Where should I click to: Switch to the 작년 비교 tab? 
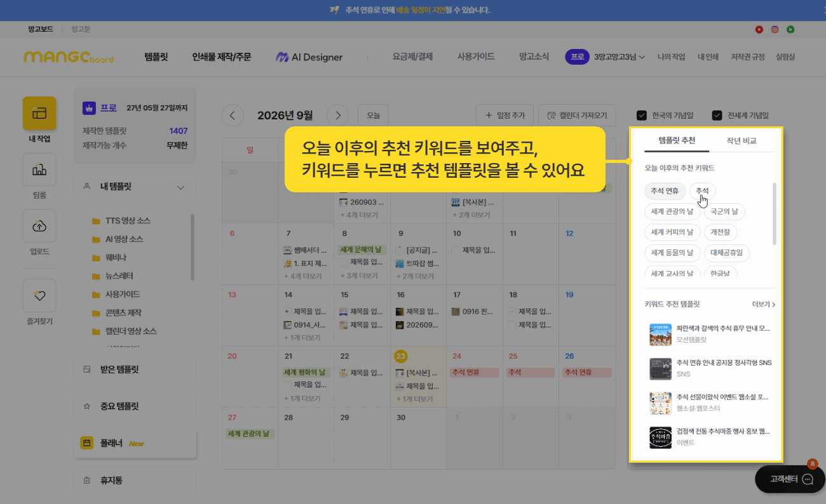click(741, 141)
